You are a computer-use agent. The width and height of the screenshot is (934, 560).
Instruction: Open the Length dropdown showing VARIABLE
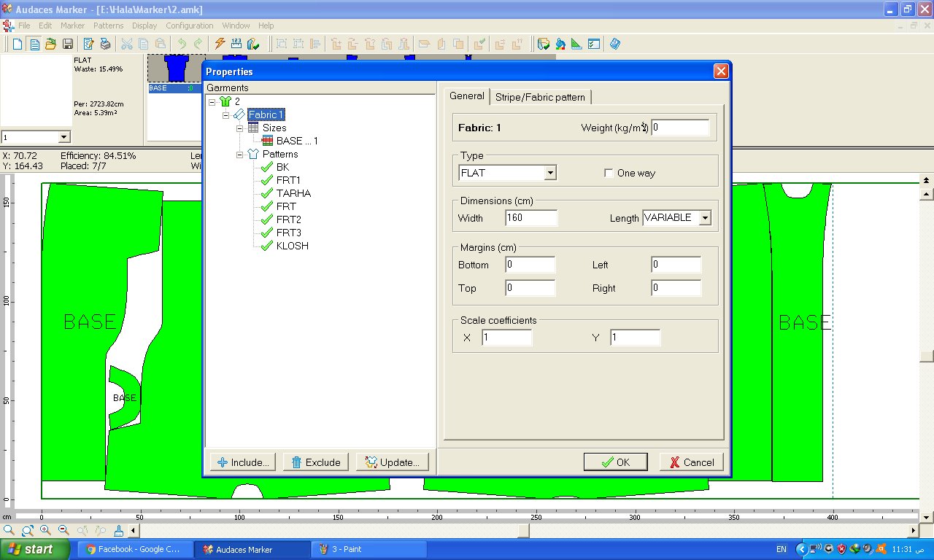pyautogui.click(x=705, y=217)
